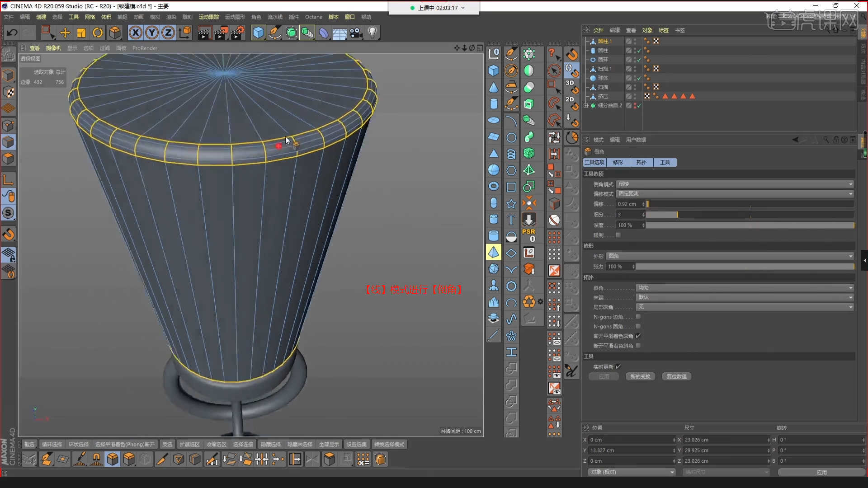Adjust the 张力 tension slider

click(x=745, y=267)
